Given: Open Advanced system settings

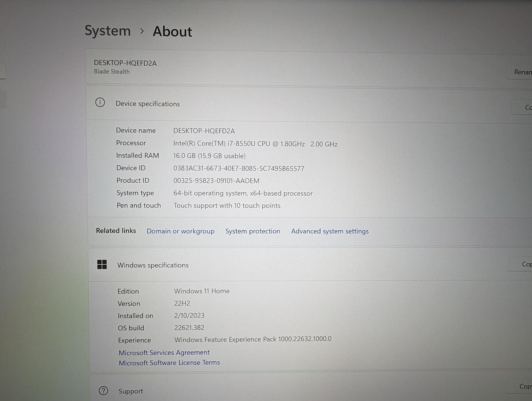Looking at the screenshot, I should pos(330,231).
